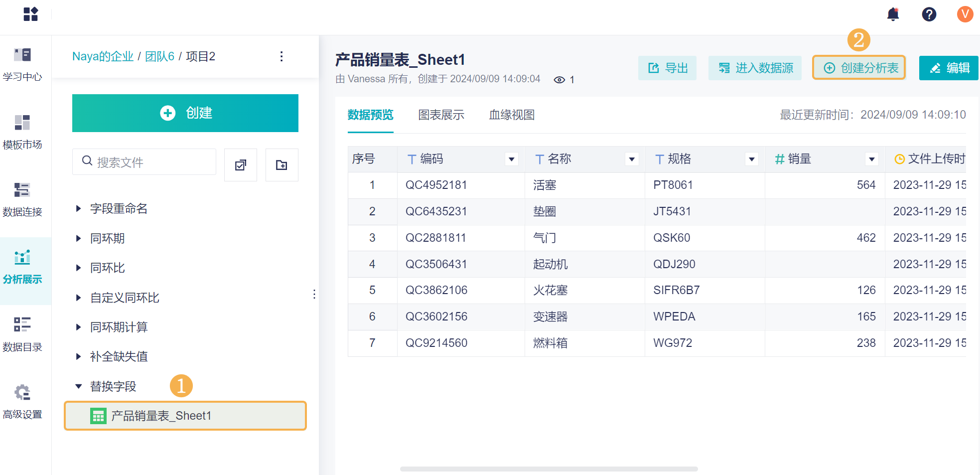The width and height of the screenshot is (980, 475).
Task: Open the 团队6 breadcrumb link
Action: [159, 56]
